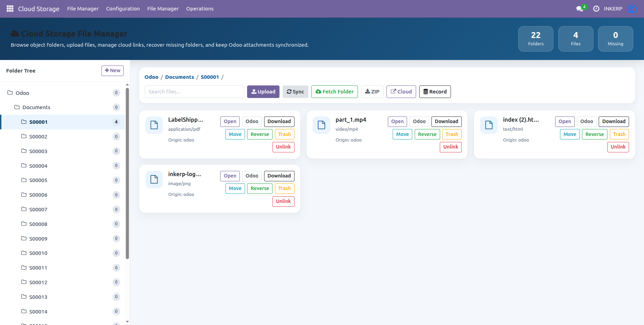Click the S00012 folder icon
Image resolution: width=644 pixels, height=325 pixels.
tap(24, 282)
